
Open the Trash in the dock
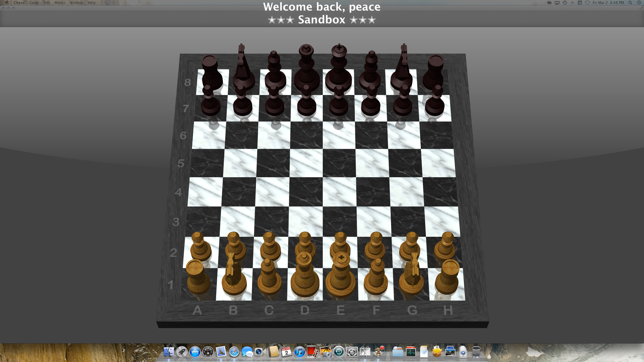pos(476,352)
